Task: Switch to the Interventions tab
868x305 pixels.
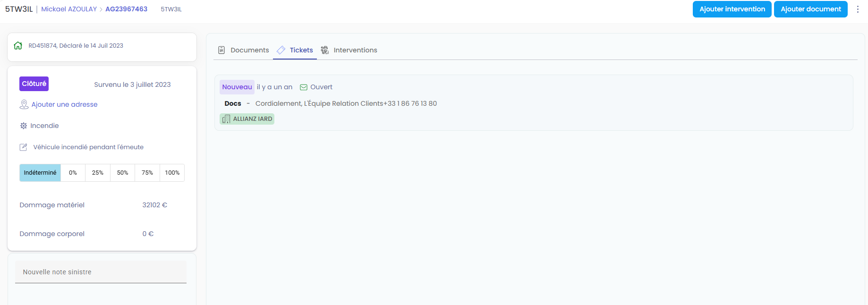Action: (x=349, y=50)
